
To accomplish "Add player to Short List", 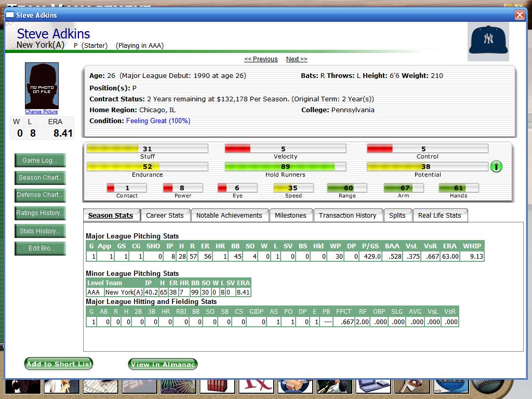I will point(59,364).
